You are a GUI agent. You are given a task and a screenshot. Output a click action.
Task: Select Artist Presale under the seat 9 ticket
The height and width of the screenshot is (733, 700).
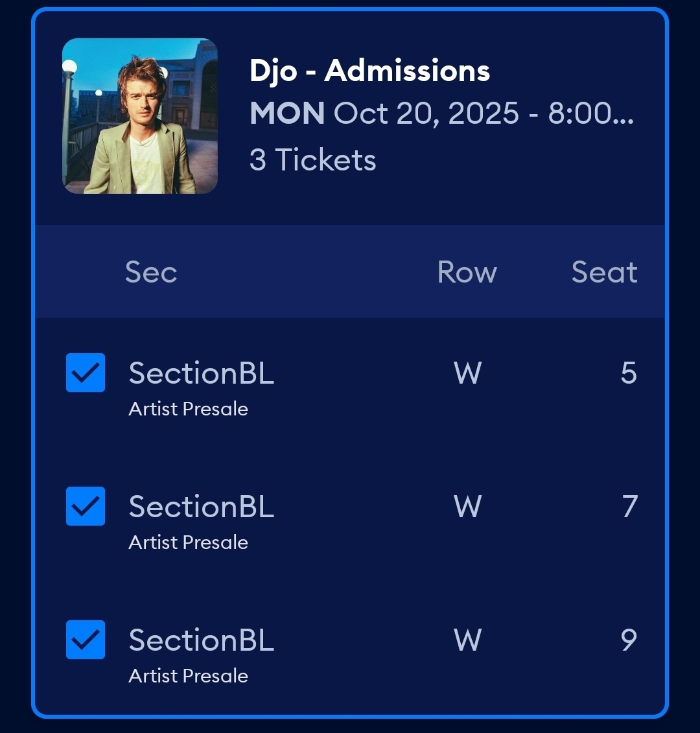click(189, 676)
